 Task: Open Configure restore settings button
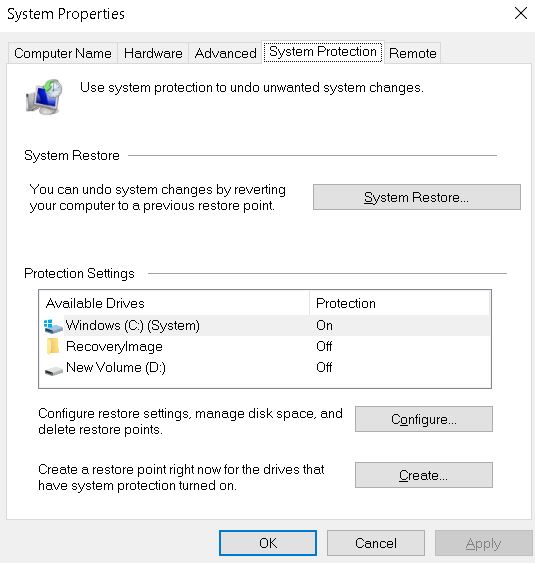point(424,419)
